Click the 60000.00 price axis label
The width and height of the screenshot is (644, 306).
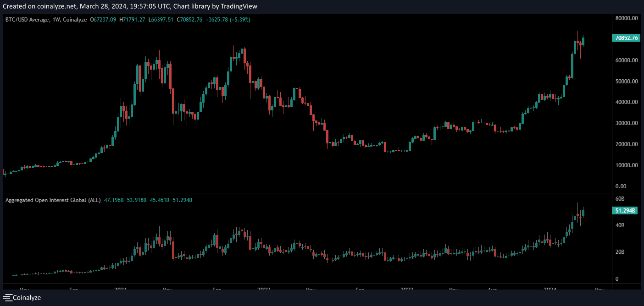[627, 60]
